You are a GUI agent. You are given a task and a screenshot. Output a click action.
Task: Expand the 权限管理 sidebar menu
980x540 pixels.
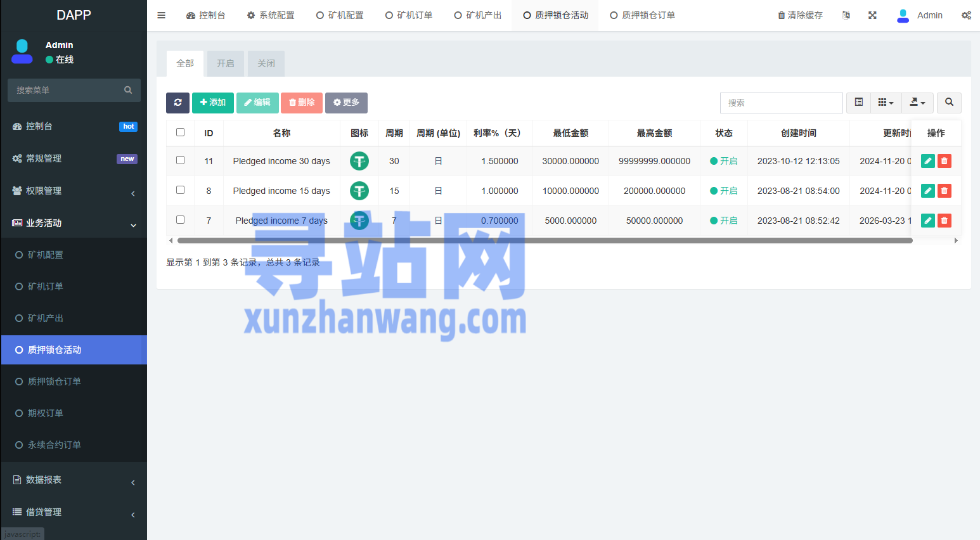click(74, 191)
